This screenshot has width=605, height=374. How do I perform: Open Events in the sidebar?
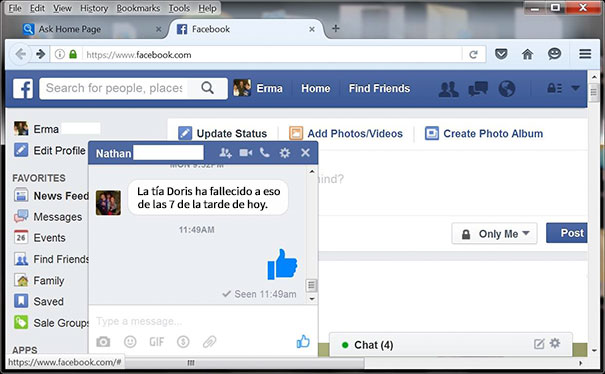pyautogui.click(x=40, y=237)
